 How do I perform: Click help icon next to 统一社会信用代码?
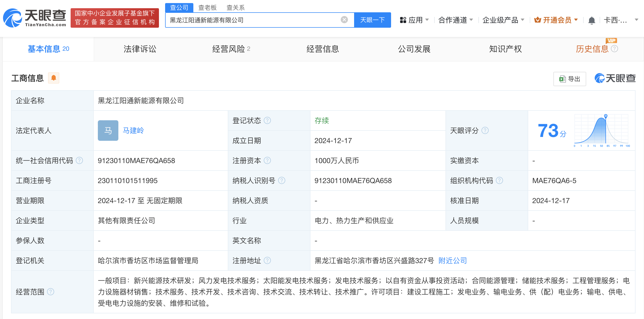click(x=80, y=161)
